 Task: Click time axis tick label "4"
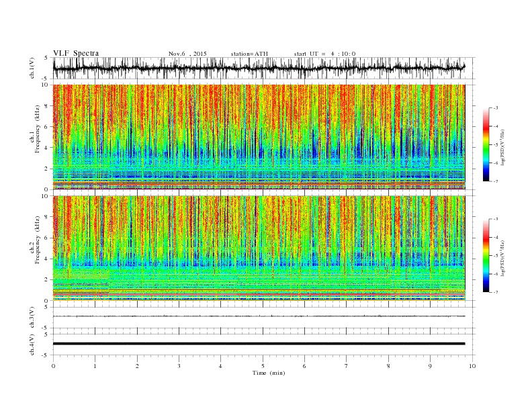point(220,366)
